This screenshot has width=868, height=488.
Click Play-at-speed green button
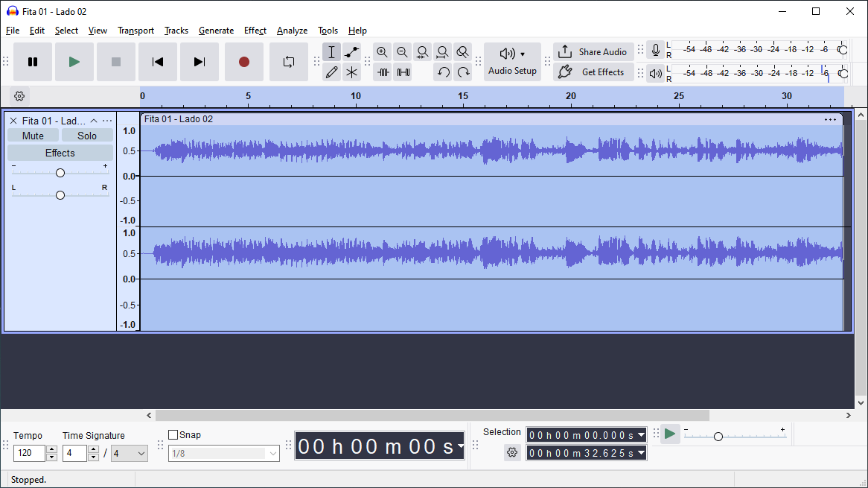tap(670, 434)
